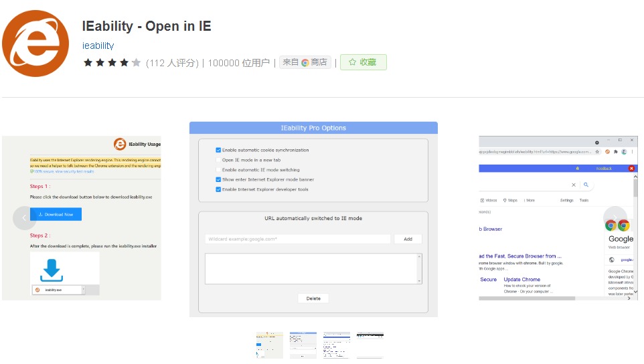Image resolution: width=644 pixels, height=364 pixels.
Task: Open the ieability developer link
Action: (x=98, y=45)
